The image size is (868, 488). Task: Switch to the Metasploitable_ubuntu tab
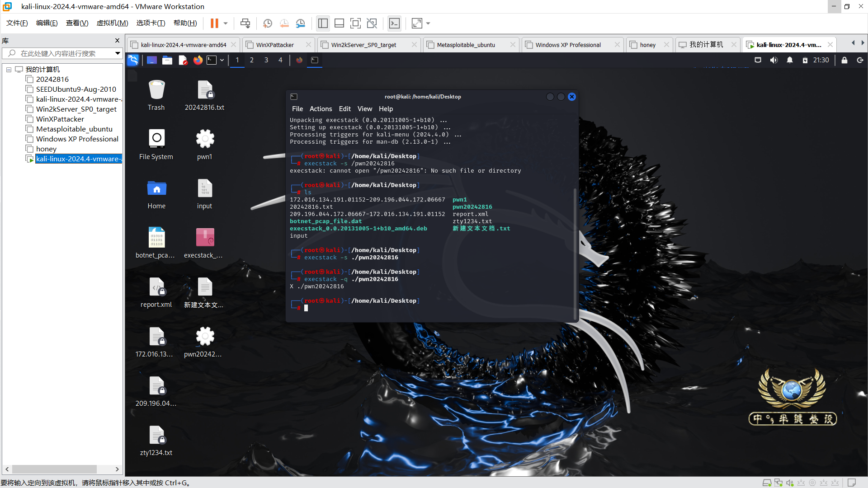pyautogui.click(x=466, y=45)
